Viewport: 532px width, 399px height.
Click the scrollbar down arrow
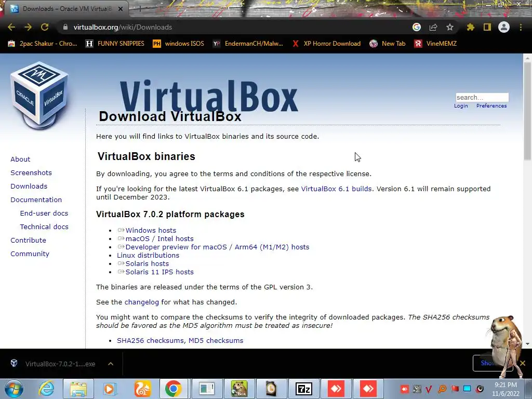527,344
